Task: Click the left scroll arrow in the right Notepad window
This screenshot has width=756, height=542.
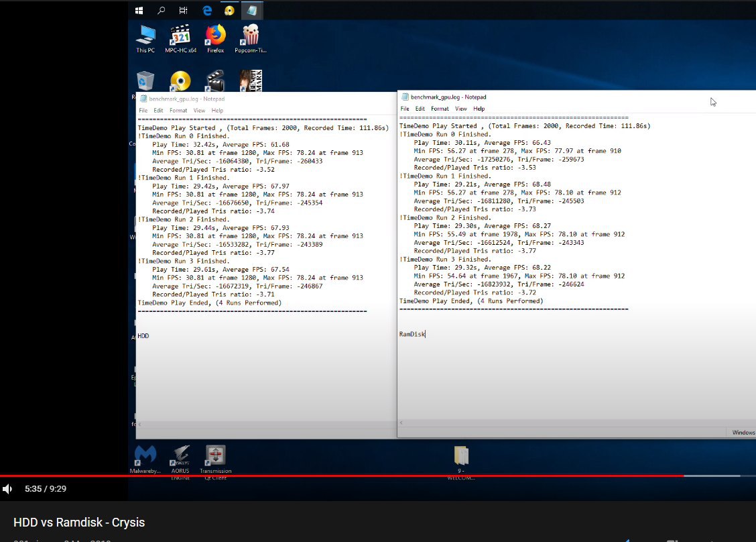Action: pyautogui.click(x=401, y=423)
